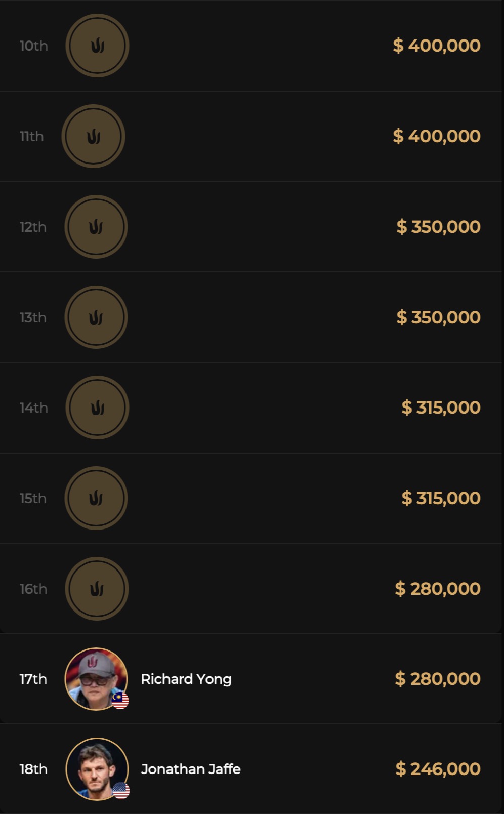Click the 15th place placeholder avatar icon

(96, 498)
